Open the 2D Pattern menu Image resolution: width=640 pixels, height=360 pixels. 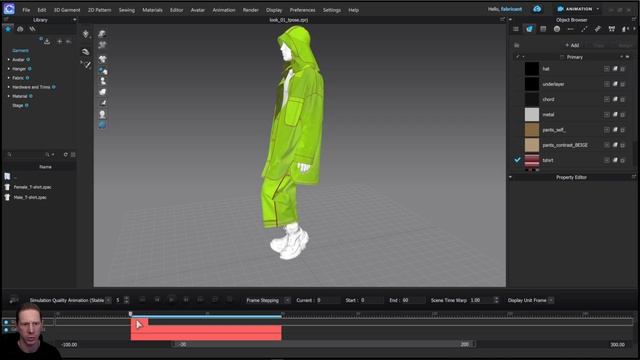(100, 10)
